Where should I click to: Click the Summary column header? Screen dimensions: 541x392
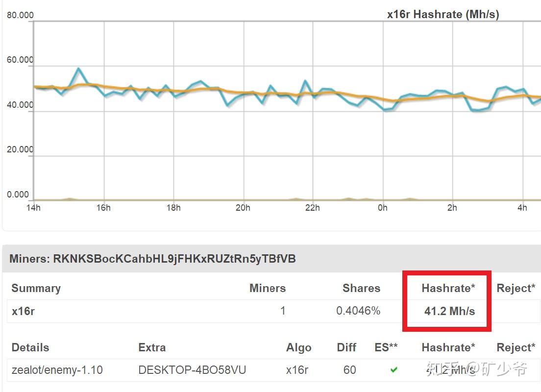coord(36,288)
